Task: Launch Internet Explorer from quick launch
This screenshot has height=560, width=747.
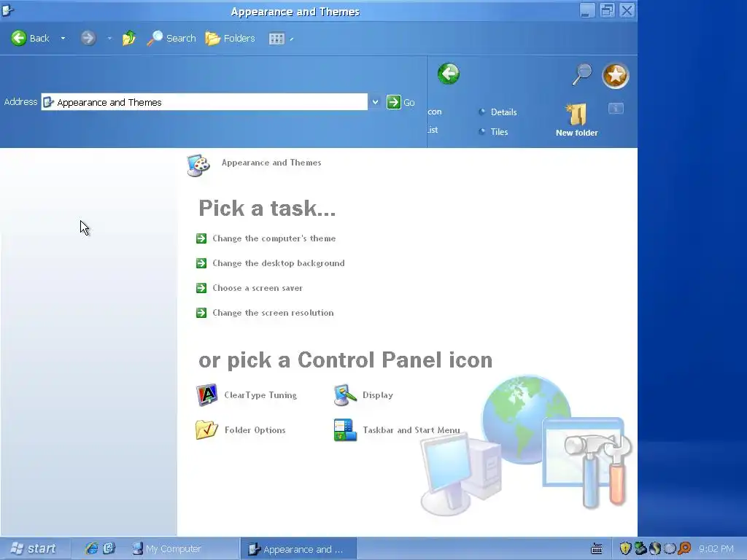Action: click(91, 548)
